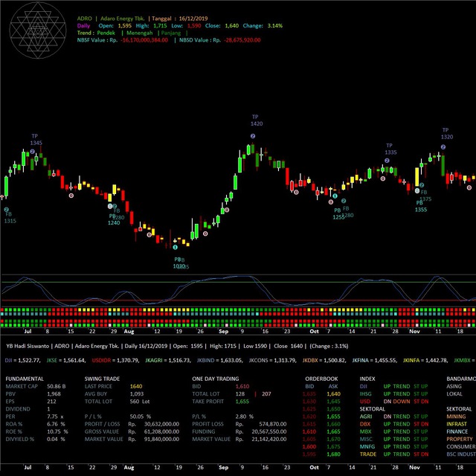Click swing trade P/L value 50.05 %
This screenshot has height=476, width=476.
[x=141, y=416]
